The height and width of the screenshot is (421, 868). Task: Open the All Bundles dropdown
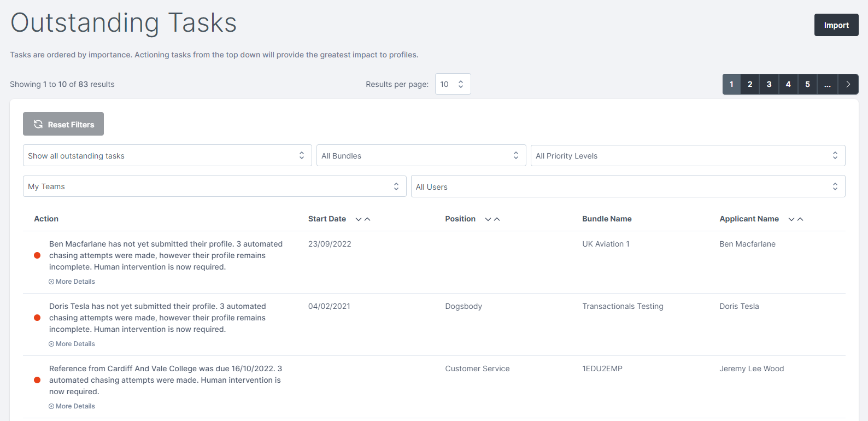[x=421, y=155]
